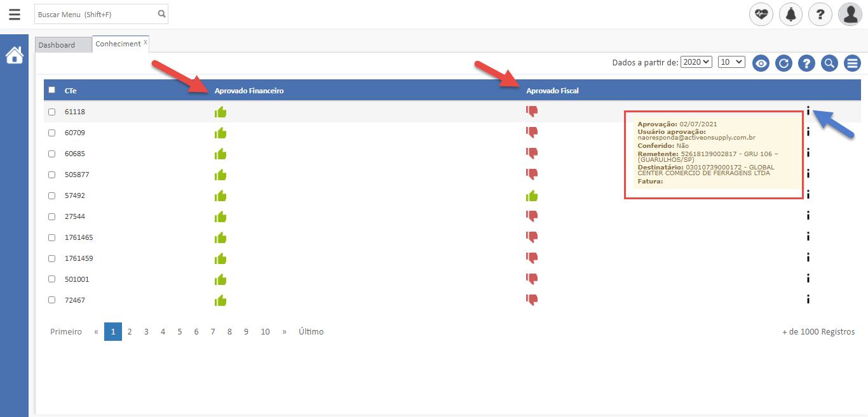Open the system health heartbeat icon
868x417 pixels.
tap(761, 14)
